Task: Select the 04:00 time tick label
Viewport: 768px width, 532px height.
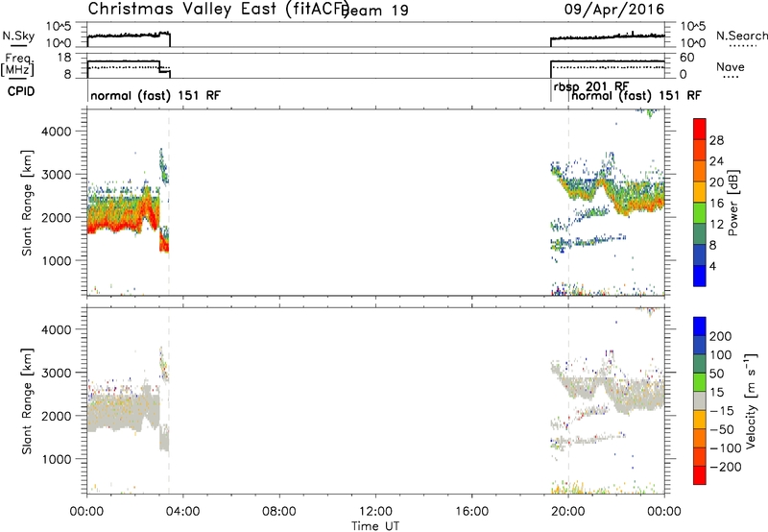Action: 183,512
